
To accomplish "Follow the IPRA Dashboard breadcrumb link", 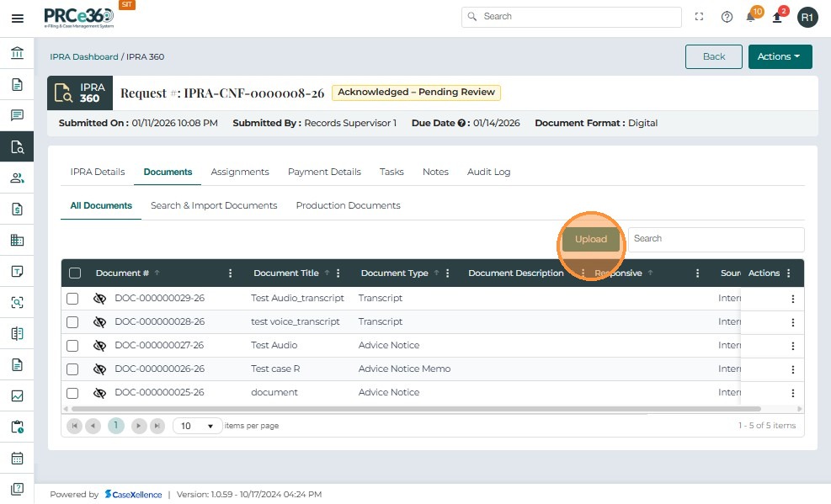I will (84, 57).
